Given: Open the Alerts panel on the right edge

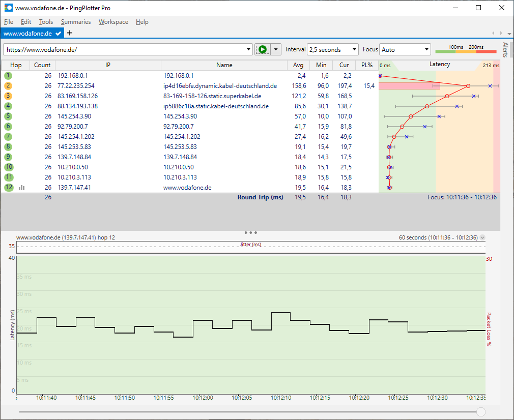Looking at the screenshot, I should click(x=505, y=49).
